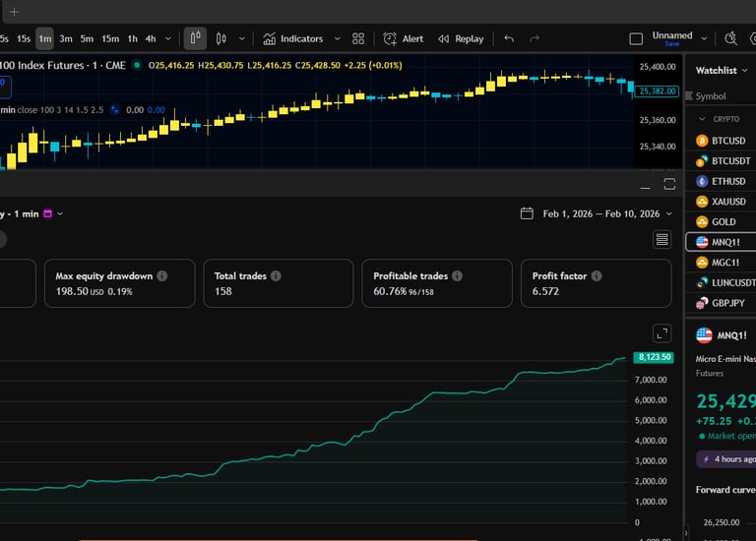Click the 25,382.00 current price label

[x=657, y=91]
